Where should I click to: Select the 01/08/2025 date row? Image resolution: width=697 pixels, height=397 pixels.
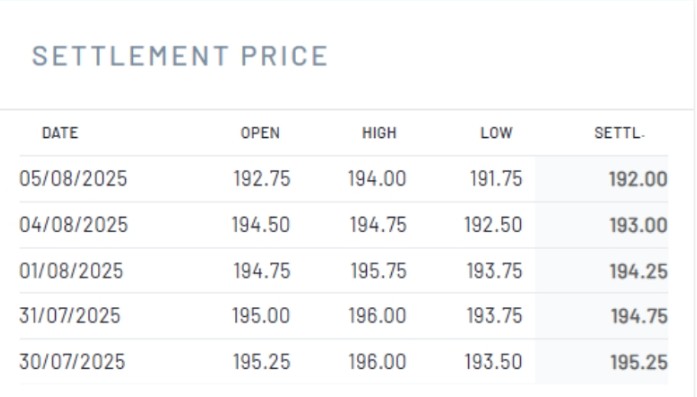(343, 271)
